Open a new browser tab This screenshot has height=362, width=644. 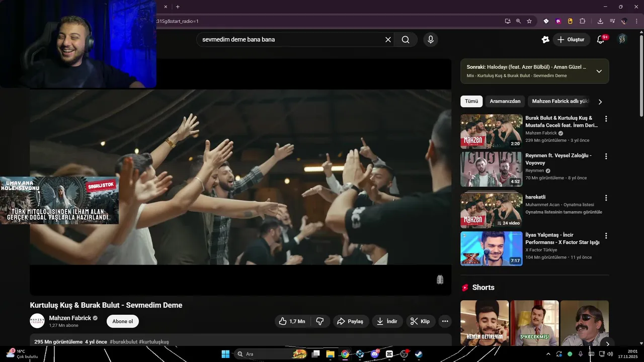coord(178,7)
